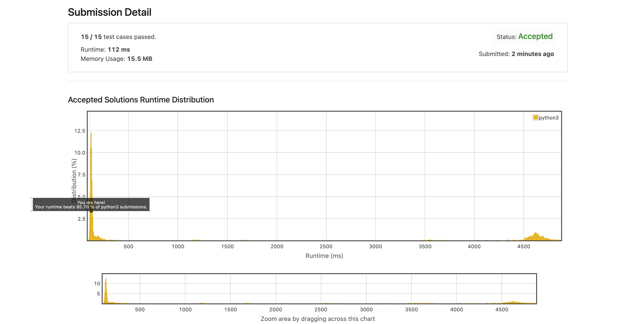
Task: Click the Accepted Solutions Runtime Distribution heading
Action: (x=141, y=100)
